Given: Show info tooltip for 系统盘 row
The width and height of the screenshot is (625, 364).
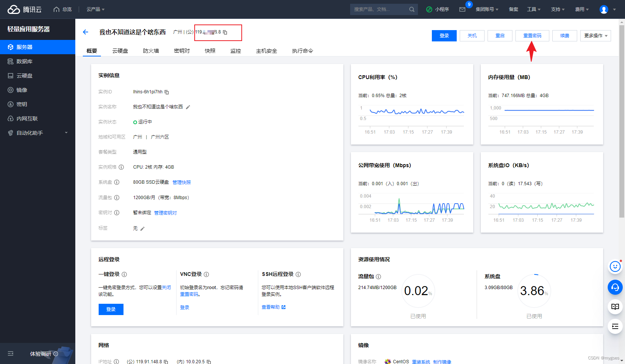Looking at the screenshot, I should click(x=117, y=182).
